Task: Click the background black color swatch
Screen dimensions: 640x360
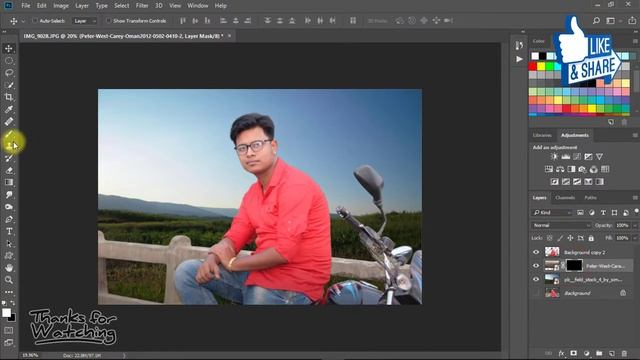Action: point(12,318)
